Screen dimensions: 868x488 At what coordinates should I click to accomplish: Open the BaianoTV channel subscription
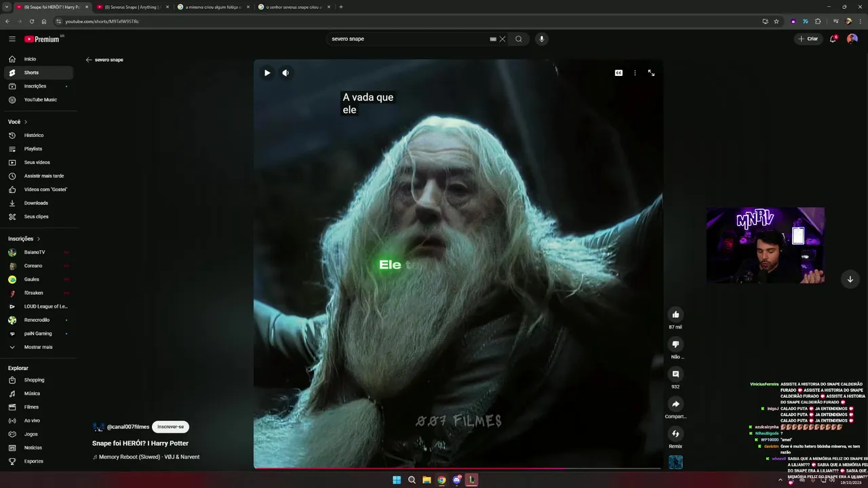(38, 252)
